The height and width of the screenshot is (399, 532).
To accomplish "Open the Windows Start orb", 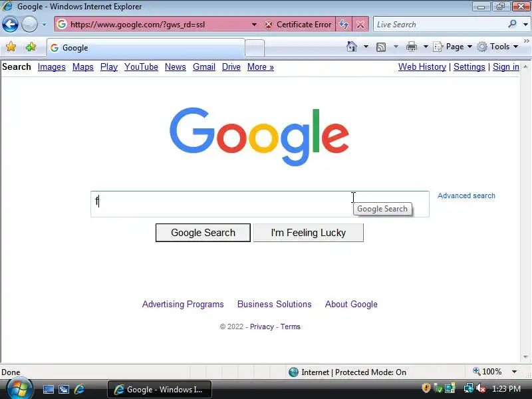I will [x=19, y=389].
